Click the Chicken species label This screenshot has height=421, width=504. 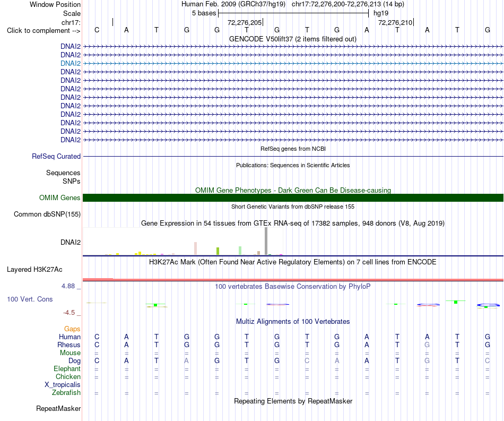click(x=68, y=376)
